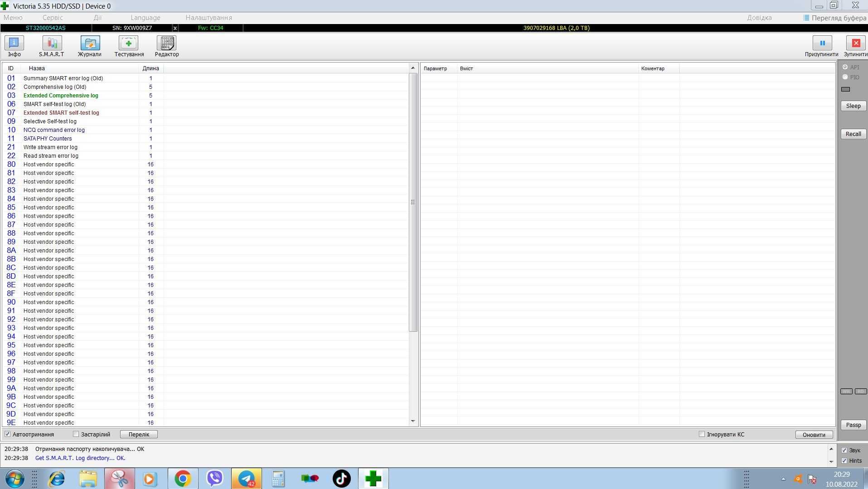Screen dimensions: 868x489
Task: Open the Тестування toolbar icon
Action: (129, 46)
